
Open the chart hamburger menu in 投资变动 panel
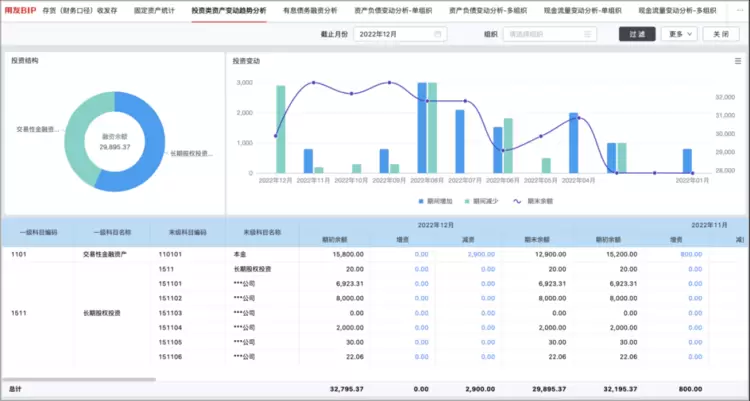(737, 61)
